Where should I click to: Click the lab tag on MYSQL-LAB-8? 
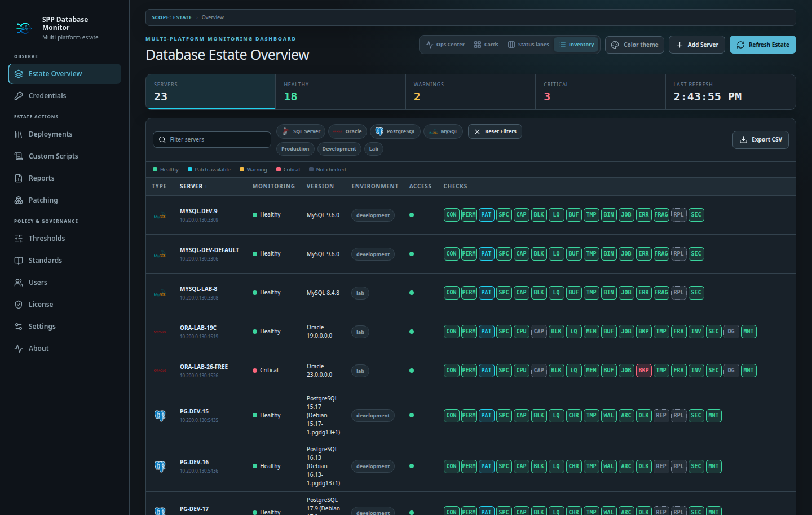tap(360, 293)
